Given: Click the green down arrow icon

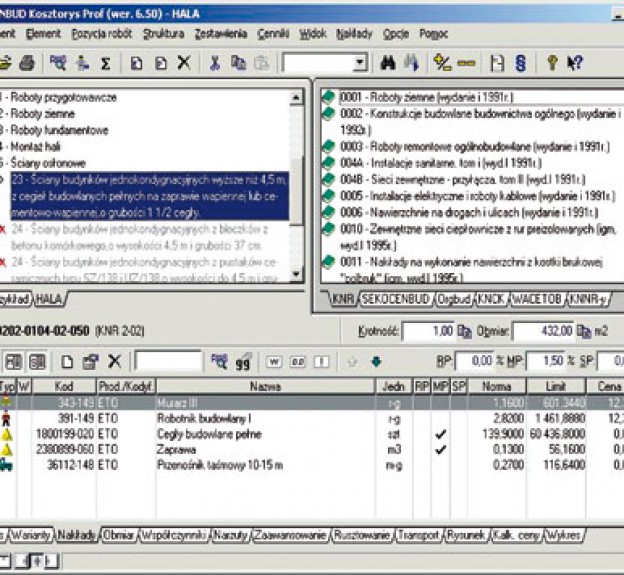Looking at the screenshot, I should [x=376, y=362].
